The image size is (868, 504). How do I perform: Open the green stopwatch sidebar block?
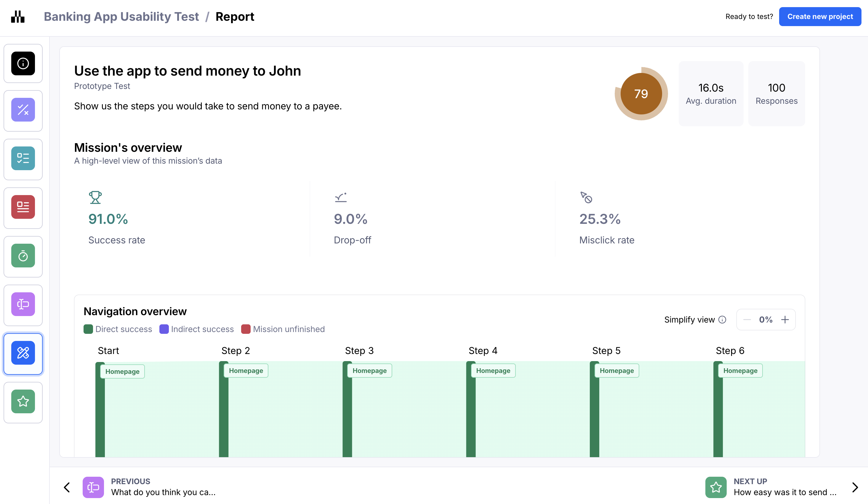coord(23,256)
